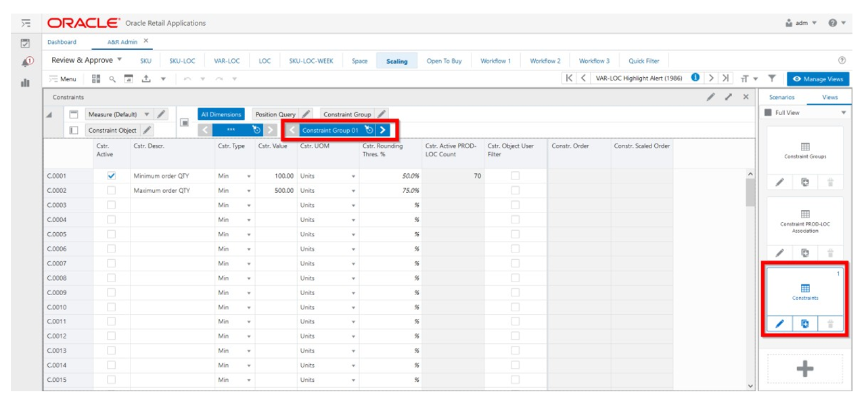Click the Cstr. Value cell for C.0003
868x398 pixels.
(275, 205)
